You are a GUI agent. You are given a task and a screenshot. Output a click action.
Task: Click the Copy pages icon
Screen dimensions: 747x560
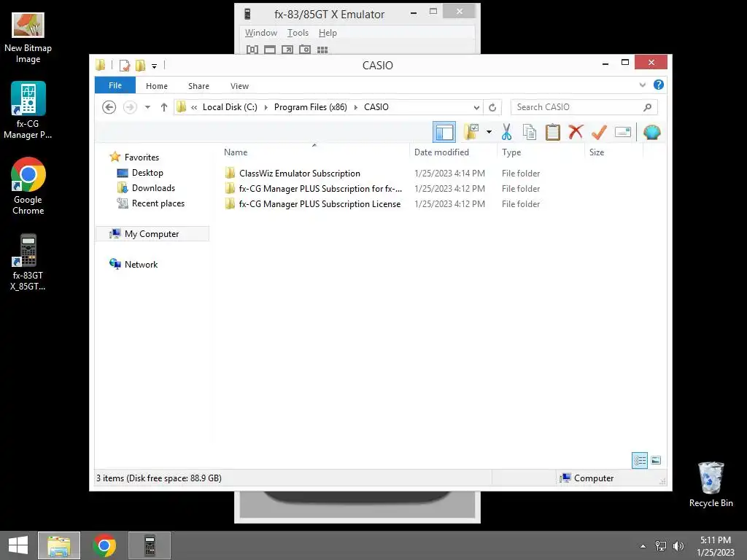(530, 132)
